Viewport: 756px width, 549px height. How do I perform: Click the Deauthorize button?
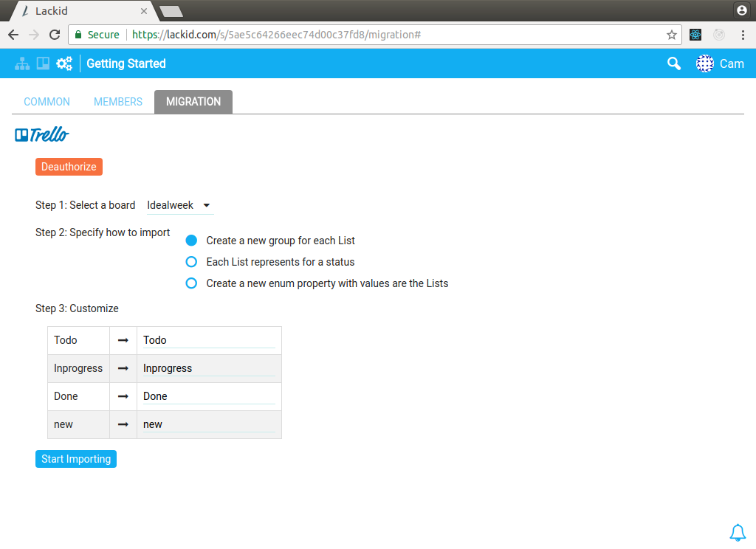pos(69,167)
